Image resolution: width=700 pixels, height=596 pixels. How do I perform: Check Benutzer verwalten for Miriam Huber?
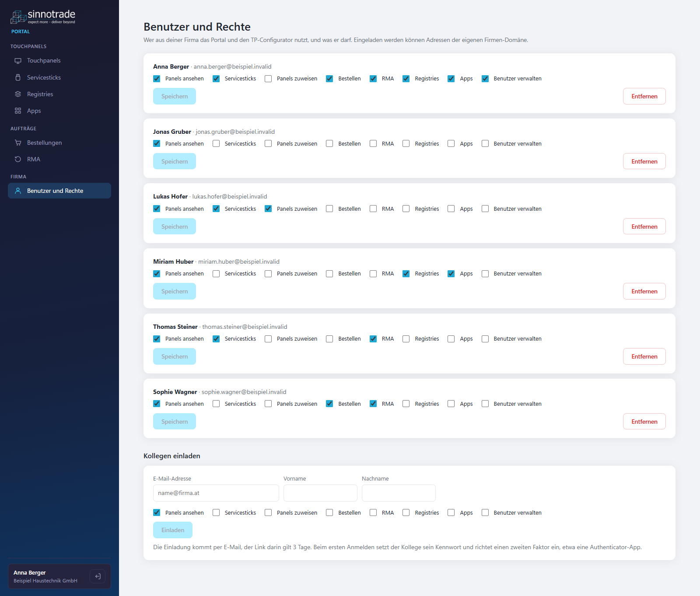point(485,274)
